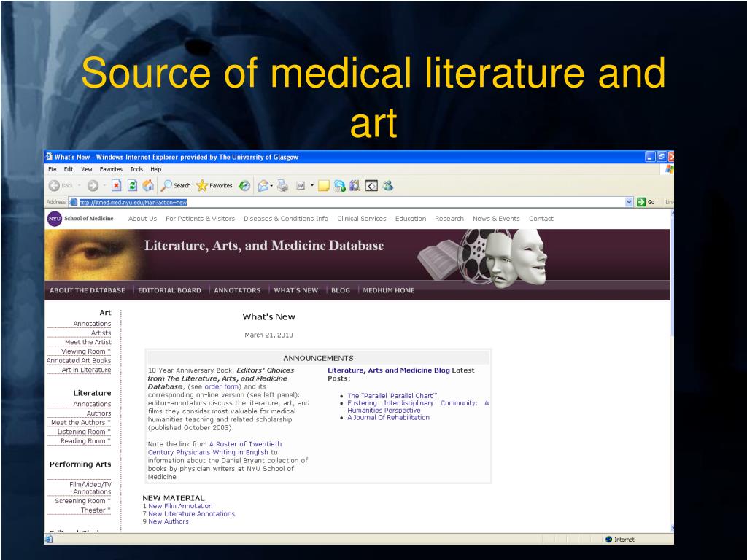Click the Forward navigation arrow

click(93, 186)
